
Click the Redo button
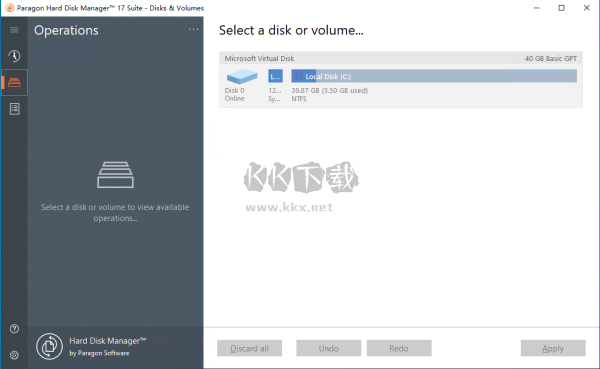click(x=399, y=348)
